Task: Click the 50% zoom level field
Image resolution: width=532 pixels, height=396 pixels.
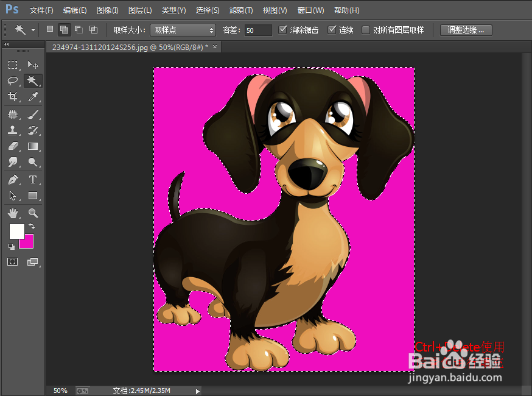Action: [60, 391]
